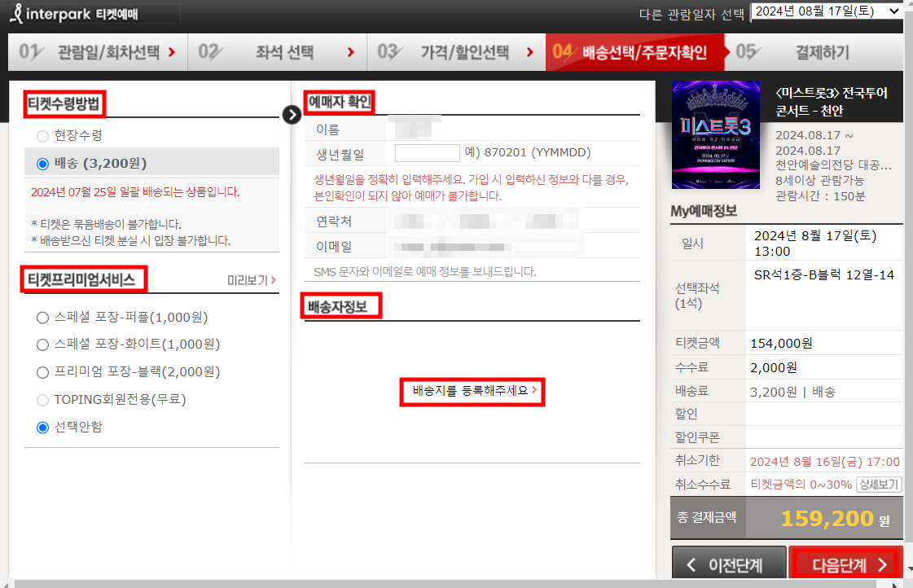Screen dimensions: 913x588
Task: Click the seat text SR석1층-B블럭 12열-14
Action: (x=824, y=275)
